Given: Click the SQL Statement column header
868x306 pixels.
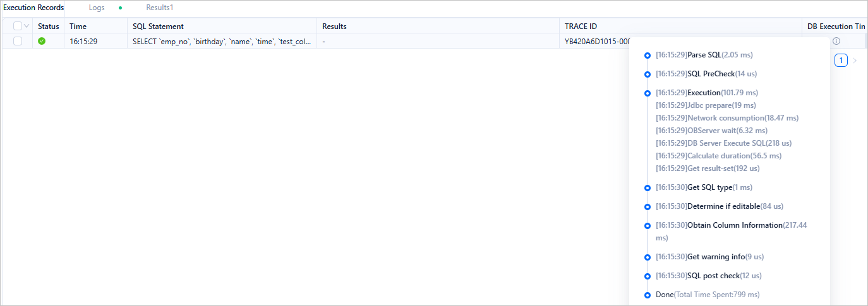Looking at the screenshot, I should coord(158,26).
